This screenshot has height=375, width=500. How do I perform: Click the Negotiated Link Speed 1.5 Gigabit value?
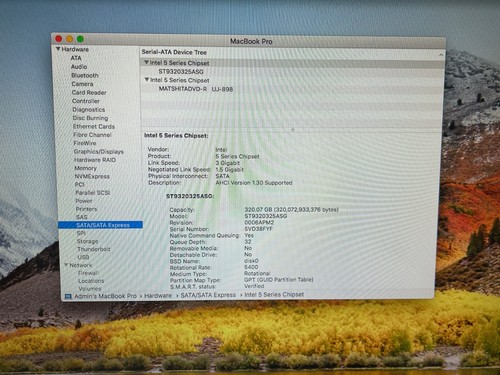[x=229, y=170]
